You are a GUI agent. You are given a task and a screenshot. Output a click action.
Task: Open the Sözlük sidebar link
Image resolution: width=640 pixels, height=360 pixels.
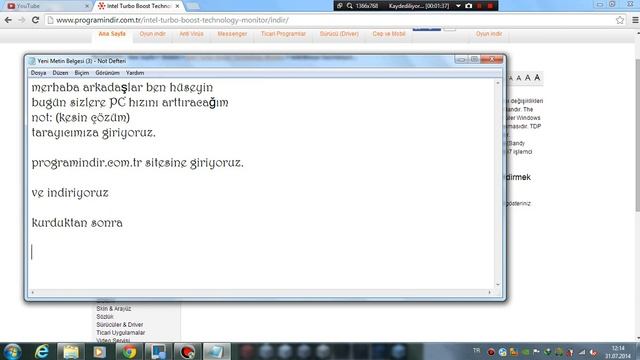pyautogui.click(x=105, y=317)
